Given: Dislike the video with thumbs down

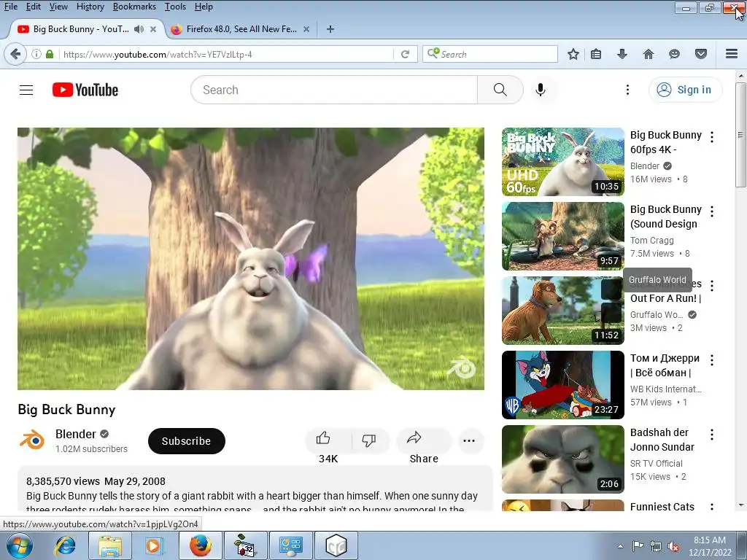Looking at the screenshot, I should coord(368,440).
